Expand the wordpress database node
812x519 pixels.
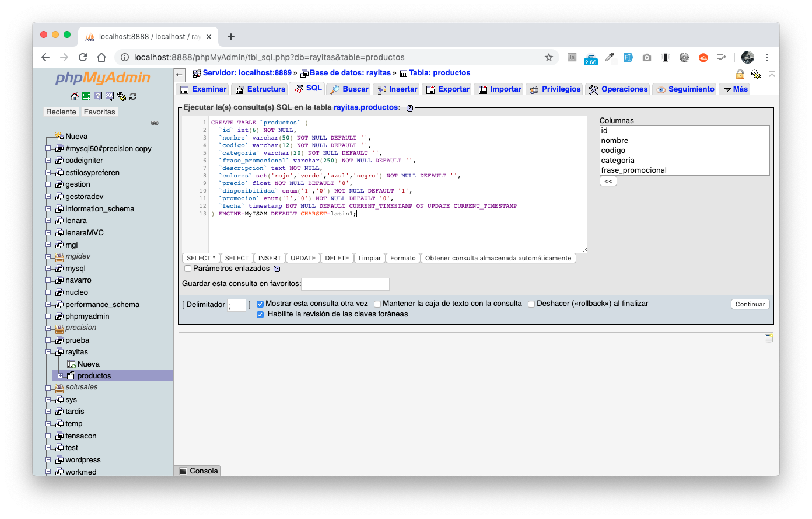tap(48, 460)
